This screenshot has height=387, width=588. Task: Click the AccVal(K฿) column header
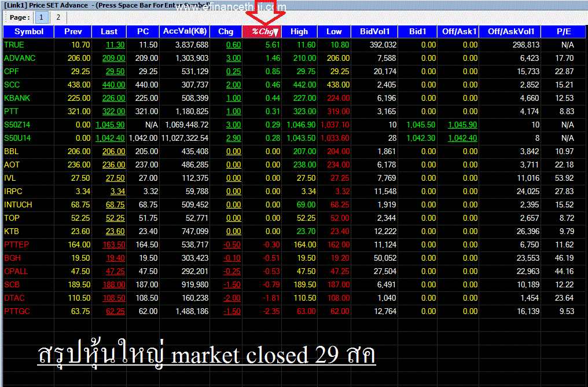pyautogui.click(x=185, y=31)
